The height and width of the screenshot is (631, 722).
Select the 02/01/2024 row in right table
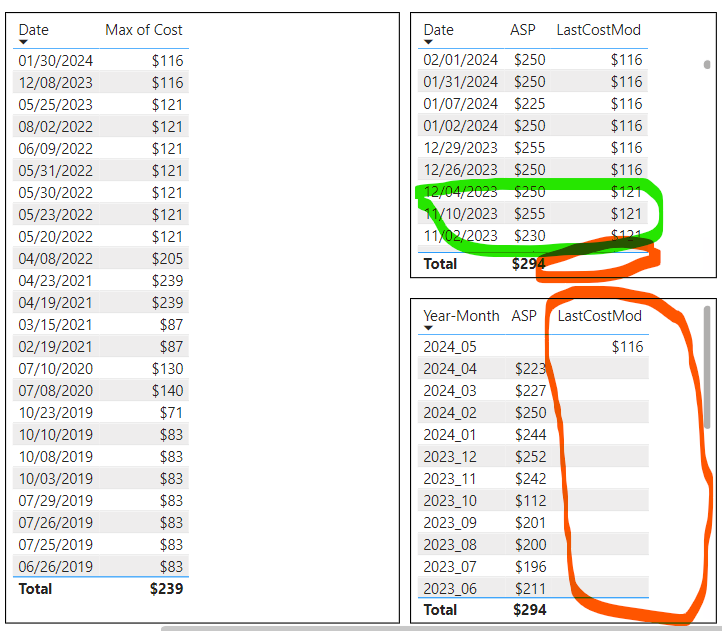click(533, 59)
